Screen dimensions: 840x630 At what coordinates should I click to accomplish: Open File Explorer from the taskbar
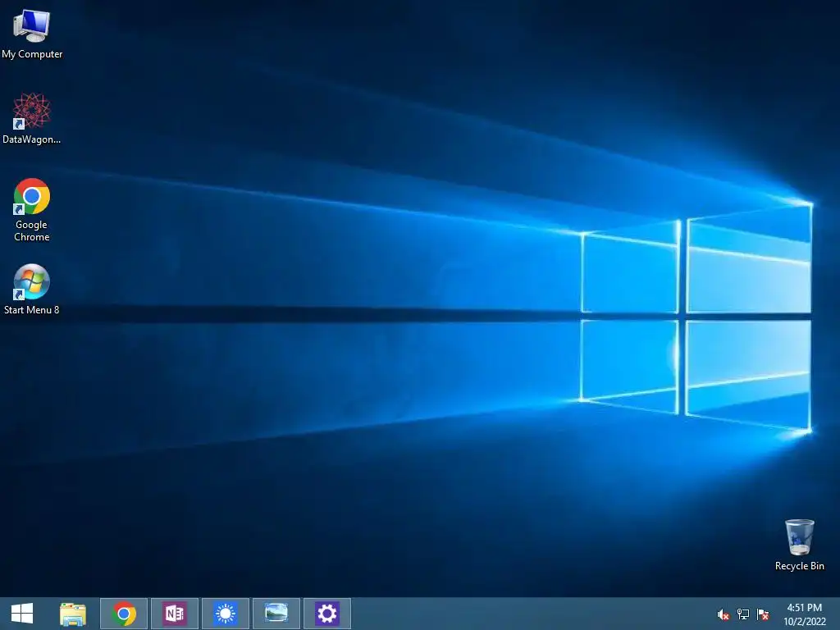(x=73, y=614)
